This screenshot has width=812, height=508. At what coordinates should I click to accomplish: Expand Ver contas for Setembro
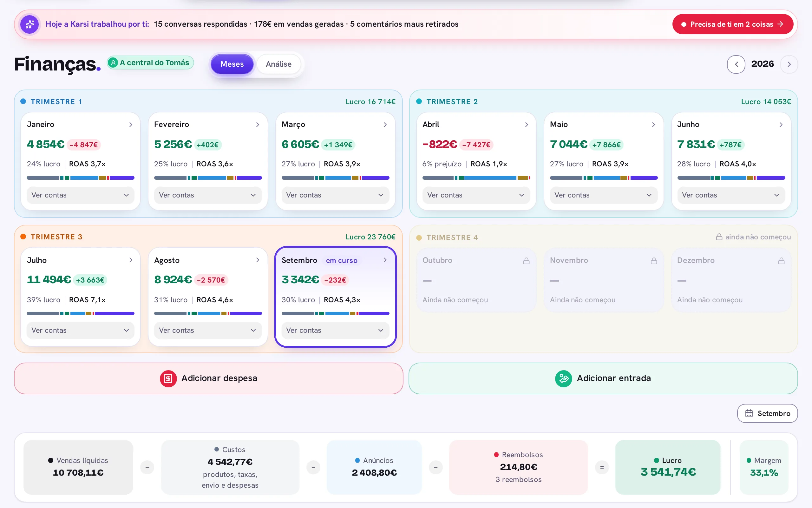tap(335, 331)
